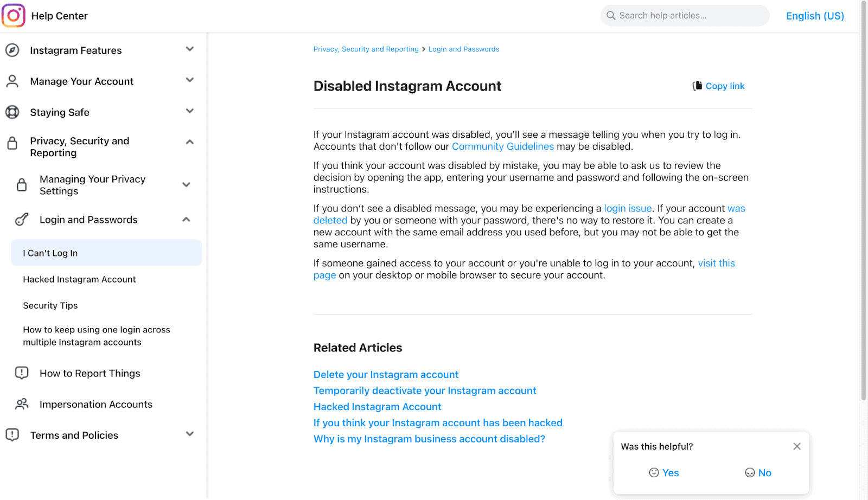Open the login issue link
868x500 pixels.
tap(628, 208)
